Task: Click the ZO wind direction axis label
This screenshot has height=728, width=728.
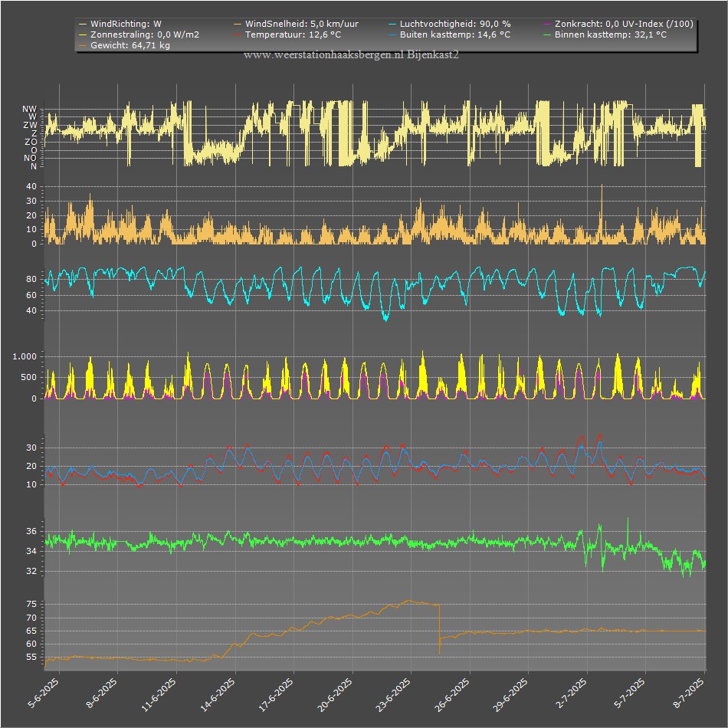Action: (31, 142)
